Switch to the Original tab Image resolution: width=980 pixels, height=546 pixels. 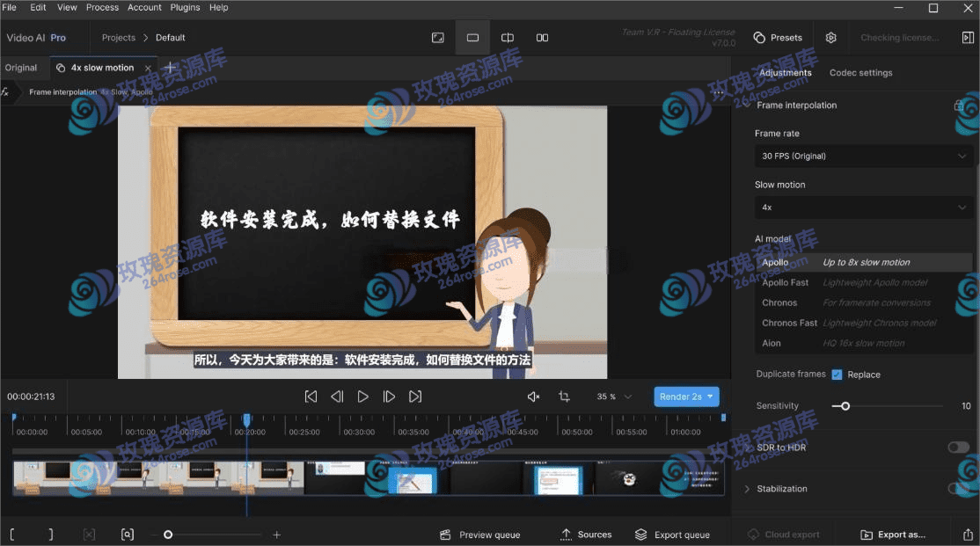pyautogui.click(x=21, y=68)
